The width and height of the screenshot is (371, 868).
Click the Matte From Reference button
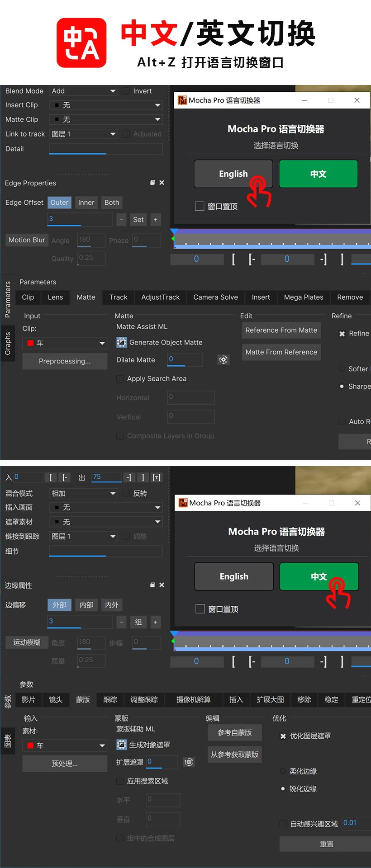(281, 352)
